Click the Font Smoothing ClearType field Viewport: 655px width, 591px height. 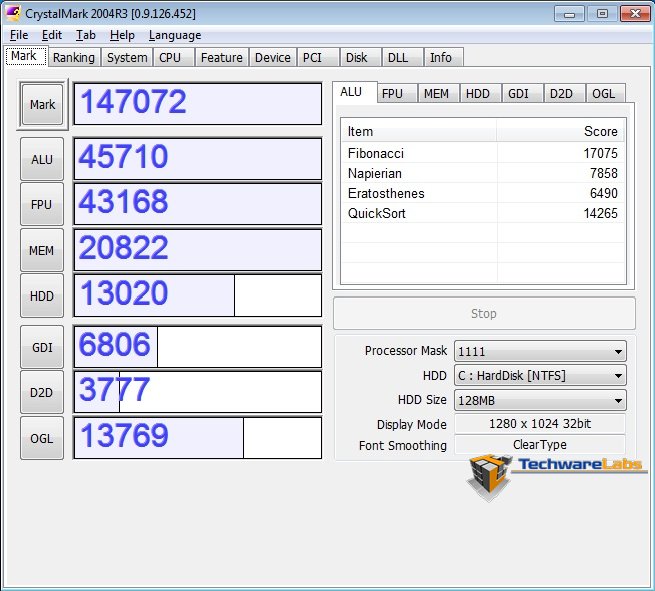(x=540, y=444)
